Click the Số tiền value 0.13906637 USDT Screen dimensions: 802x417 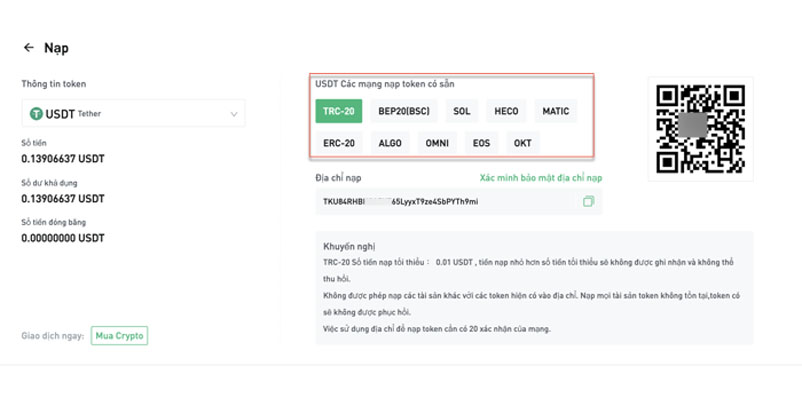click(63, 159)
